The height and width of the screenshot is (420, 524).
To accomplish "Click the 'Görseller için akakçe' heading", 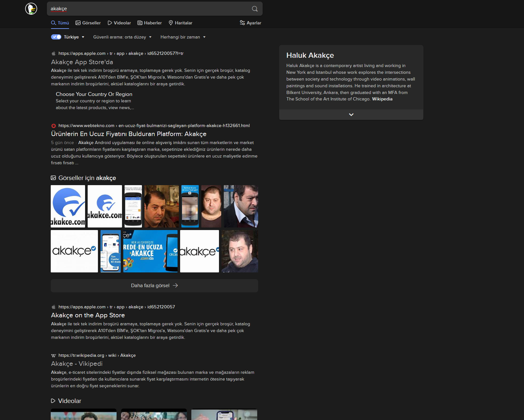I will pos(87,178).
